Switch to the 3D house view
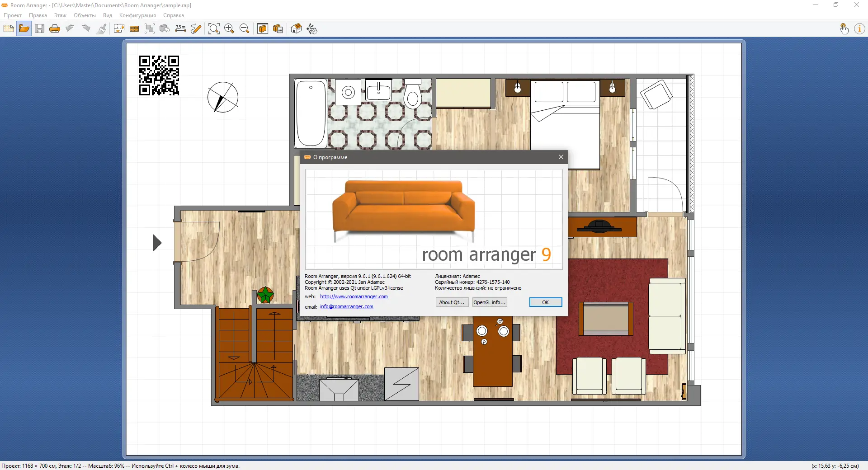 [296, 29]
